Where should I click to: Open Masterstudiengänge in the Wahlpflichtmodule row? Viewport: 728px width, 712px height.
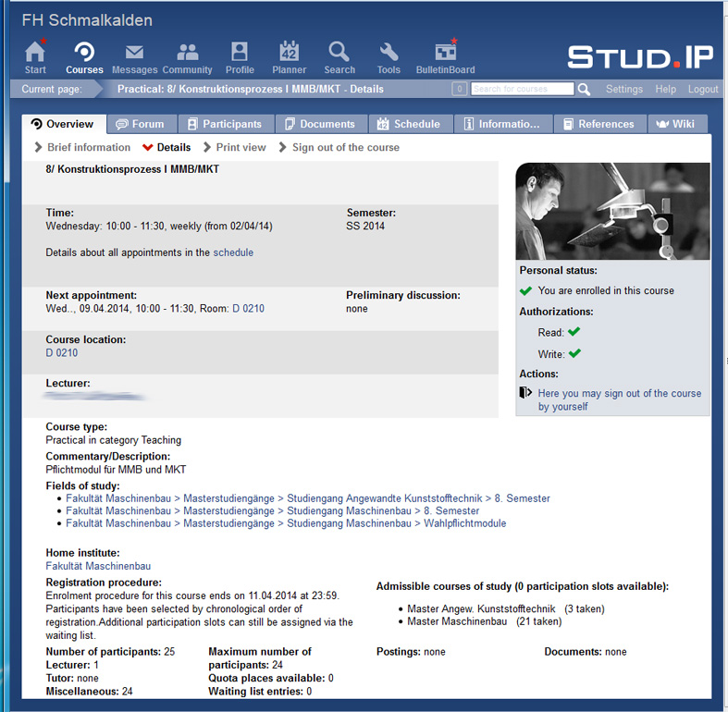click(228, 523)
